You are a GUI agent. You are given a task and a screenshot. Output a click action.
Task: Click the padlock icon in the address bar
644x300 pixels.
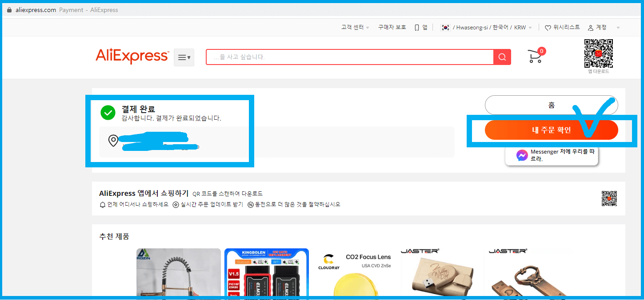9,9
